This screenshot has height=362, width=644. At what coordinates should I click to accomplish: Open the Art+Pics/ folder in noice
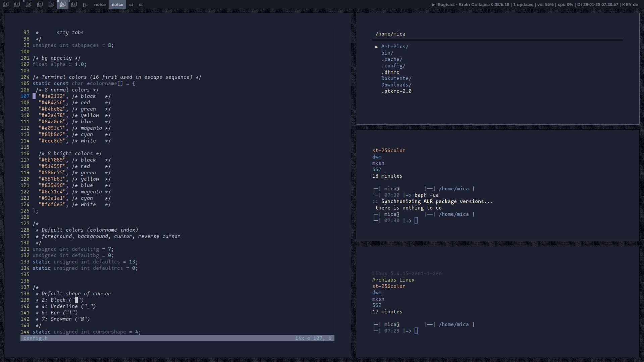pos(395,47)
